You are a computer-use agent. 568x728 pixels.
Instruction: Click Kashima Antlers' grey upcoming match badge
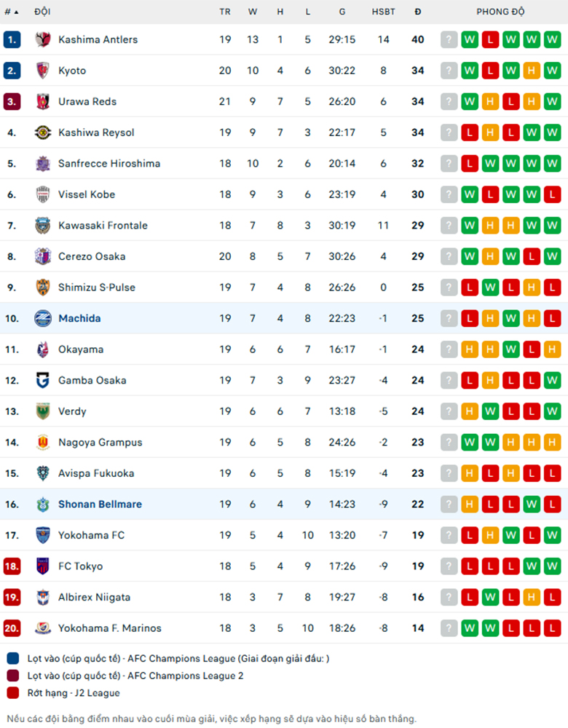(449, 39)
